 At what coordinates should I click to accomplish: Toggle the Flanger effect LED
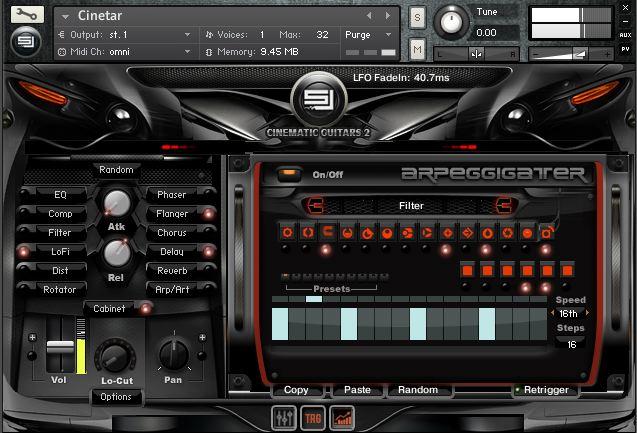tap(209, 214)
